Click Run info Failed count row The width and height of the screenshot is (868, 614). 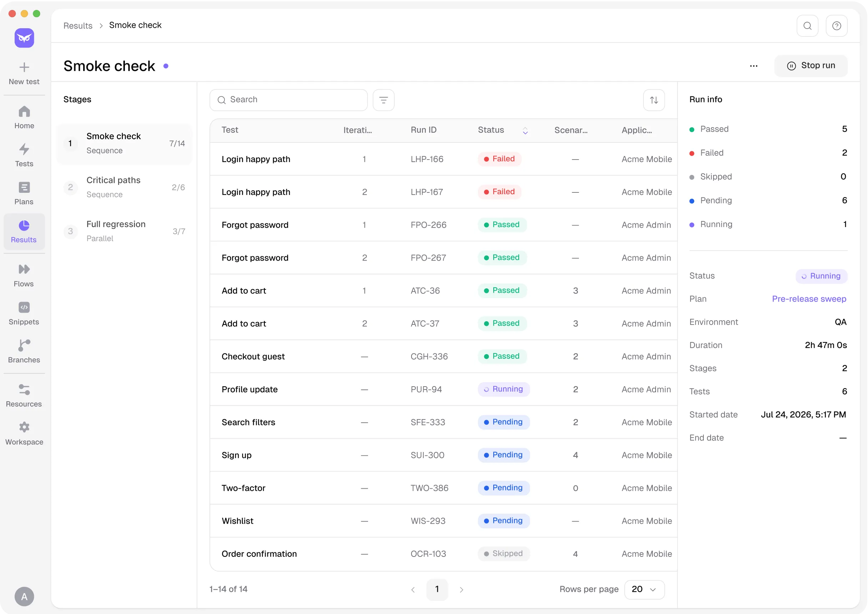[x=768, y=153]
